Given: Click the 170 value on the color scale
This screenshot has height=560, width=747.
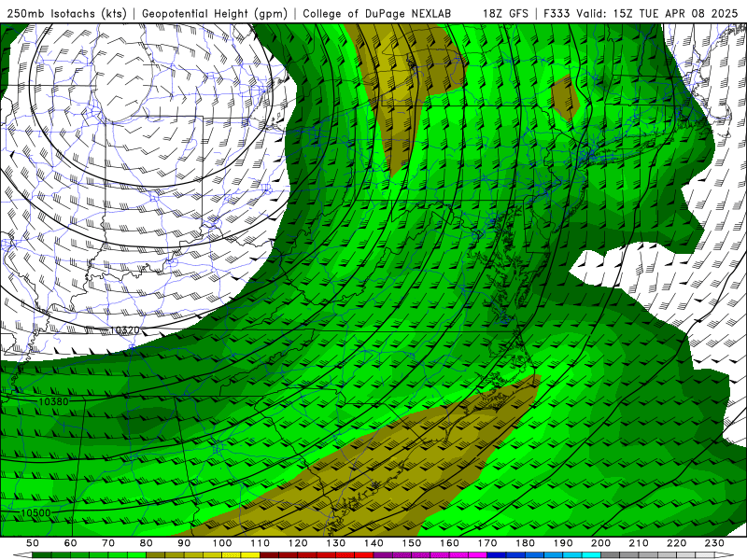Looking at the screenshot, I should [x=487, y=543].
